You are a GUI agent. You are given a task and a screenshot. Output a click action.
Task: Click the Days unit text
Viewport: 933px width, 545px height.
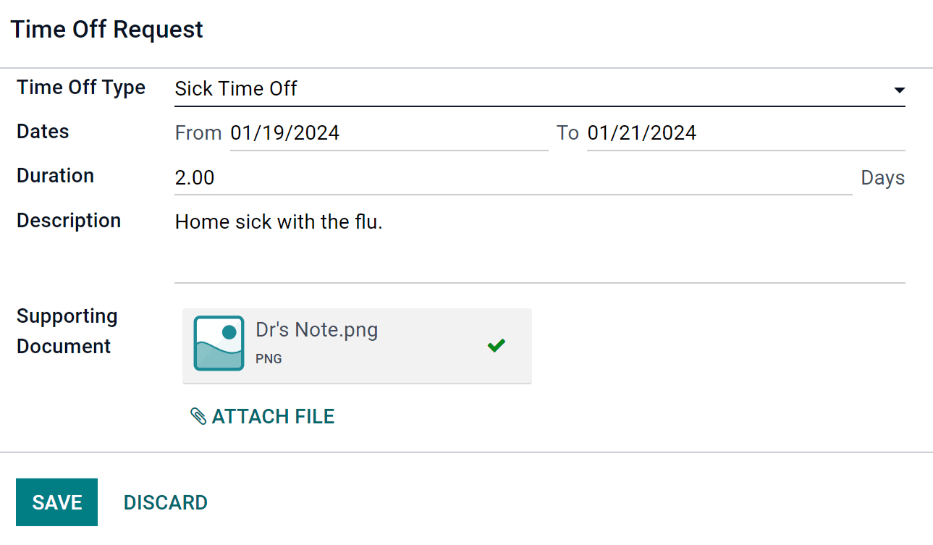pos(882,178)
